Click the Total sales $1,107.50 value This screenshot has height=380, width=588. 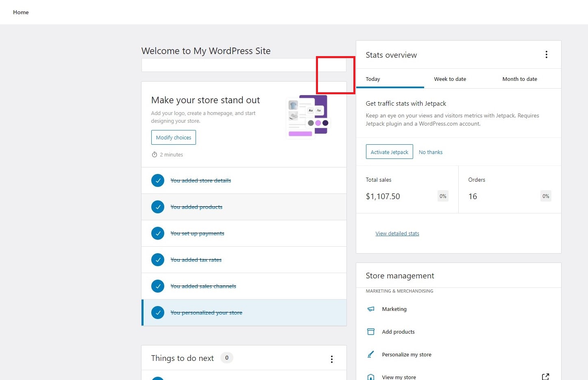[383, 196]
